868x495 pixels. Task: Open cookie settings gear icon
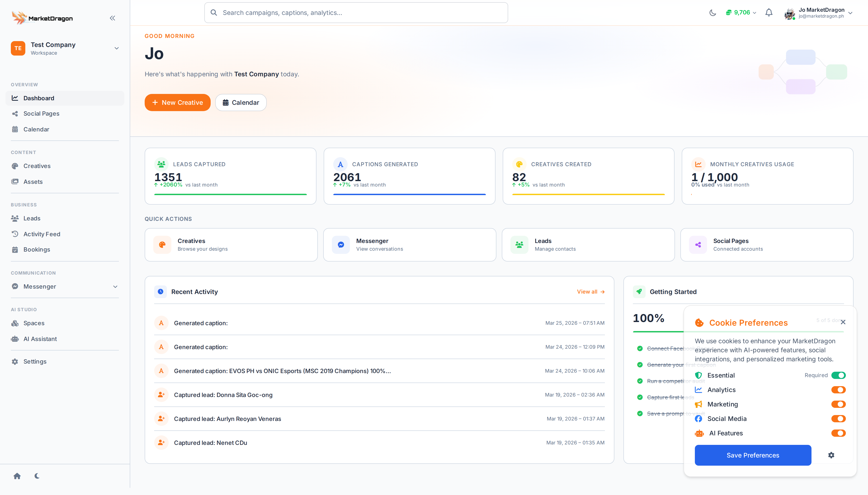tap(831, 455)
